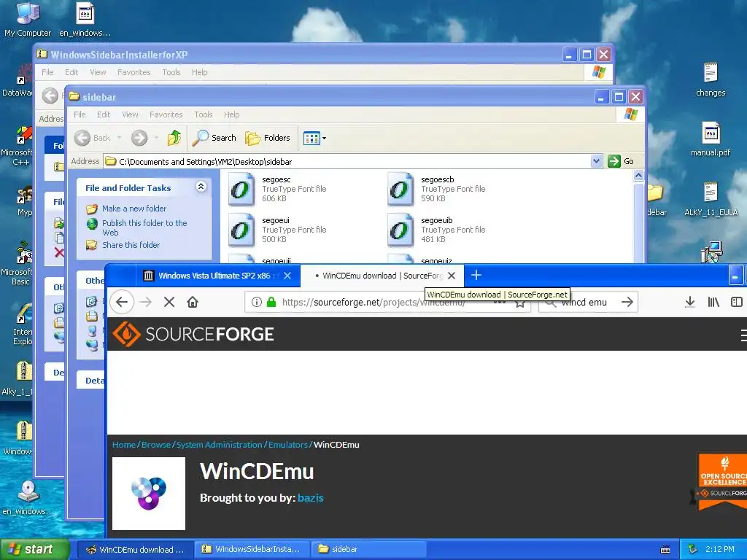
Task: Open Favorites menu in sidebar window
Action: [166, 114]
